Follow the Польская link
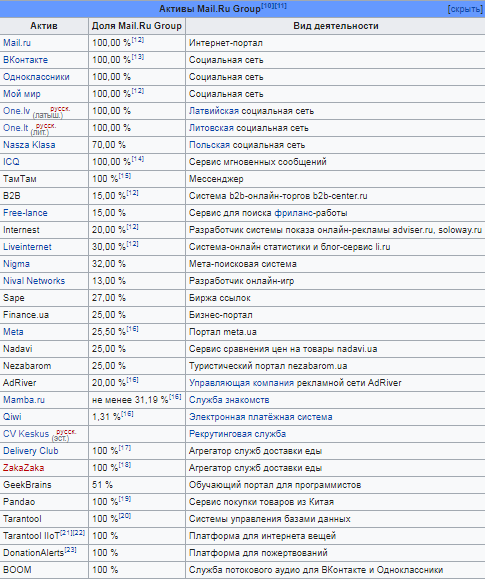Screen dimensions: 485x581 (209, 145)
